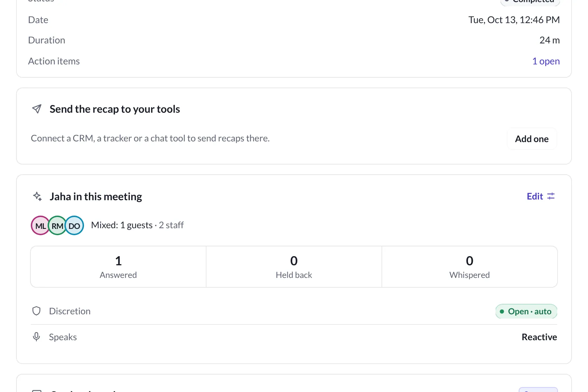The width and height of the screenshot is (588, 392).
Task: Click the microphone icon next to Speaks
Action: coord(36,337)
